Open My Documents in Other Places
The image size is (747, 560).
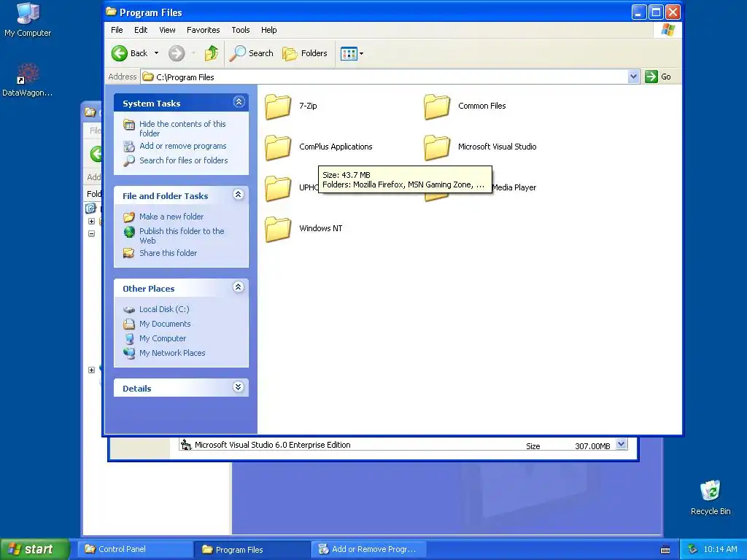pyautogui.click(x=165, y=324)
